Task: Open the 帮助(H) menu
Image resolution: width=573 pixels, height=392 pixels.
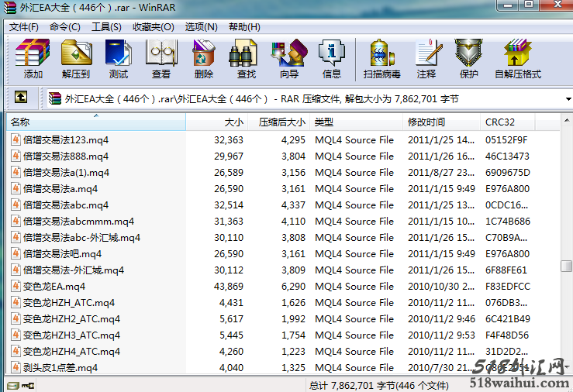Action: (x=244, y=27)
